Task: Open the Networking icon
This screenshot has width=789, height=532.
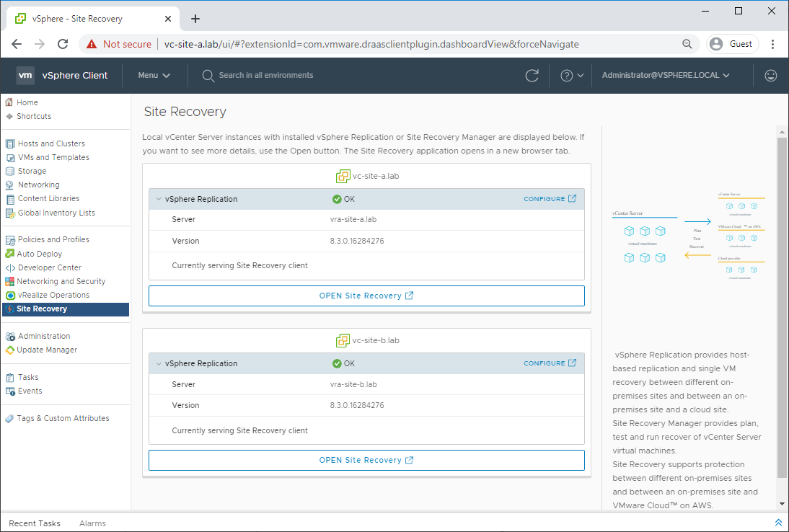Action: [10, 185]
